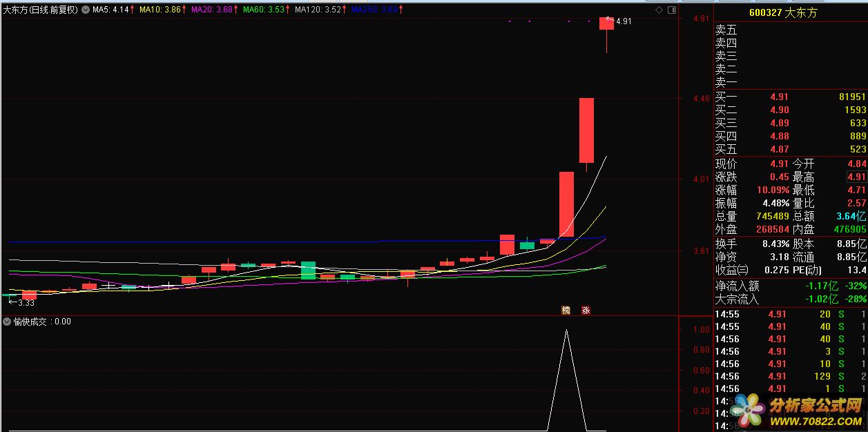This screenshot has width=868, height=432.
Task: Click the tall red candle topping 4.46
Action: click(586, 130)
